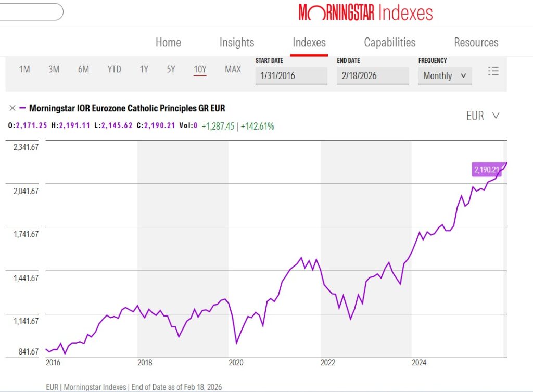Click the 2,190.21 price label on chart

tap(487, 170)
